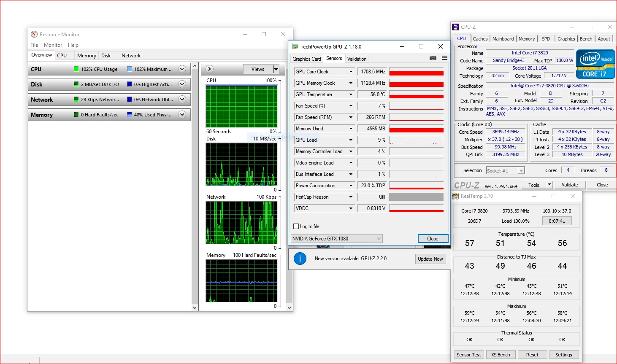Open the GPU Temperature sensor dropdown
617x364 pixels.
click(x=351, y=94)
